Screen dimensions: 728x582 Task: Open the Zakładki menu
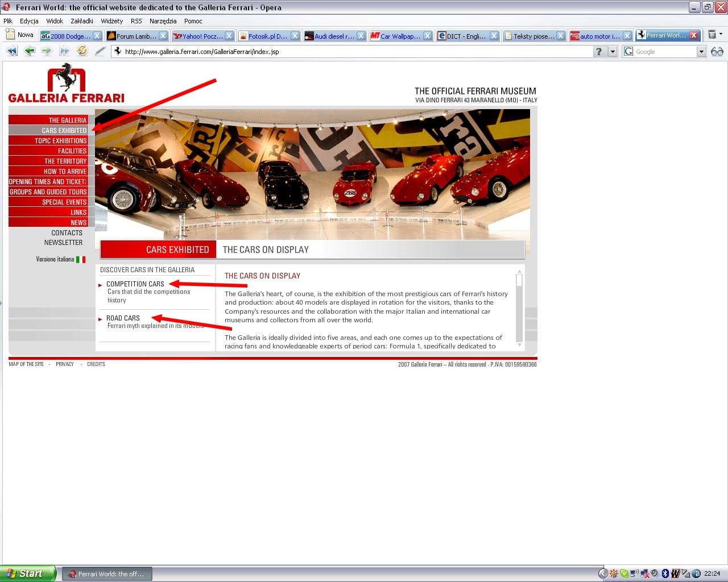point(82,21)
